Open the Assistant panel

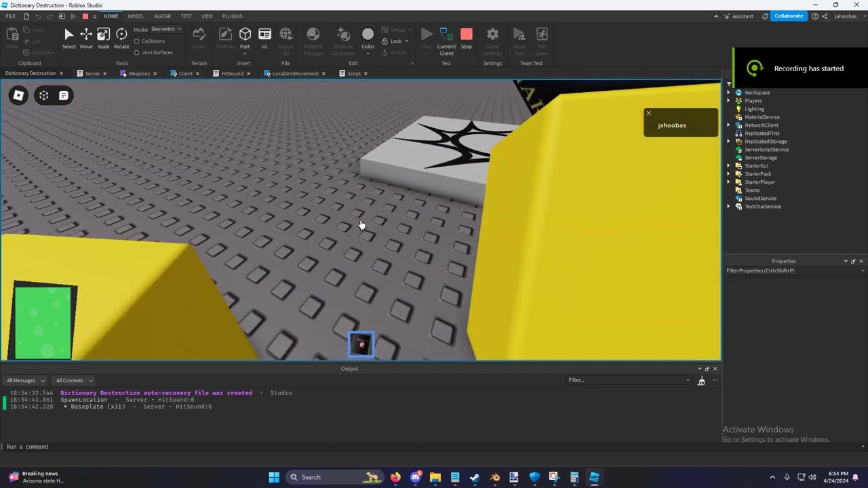738,16
